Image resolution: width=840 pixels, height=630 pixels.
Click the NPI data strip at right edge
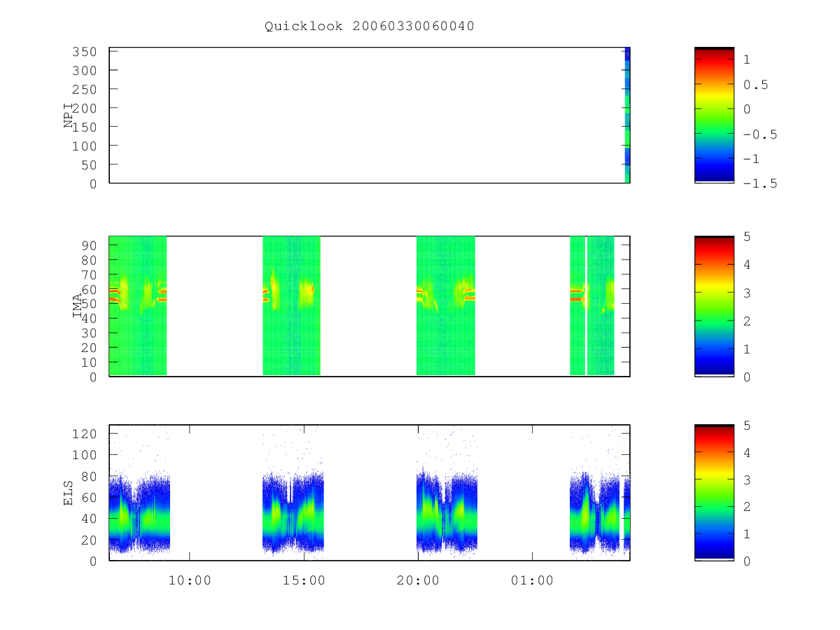627,115
